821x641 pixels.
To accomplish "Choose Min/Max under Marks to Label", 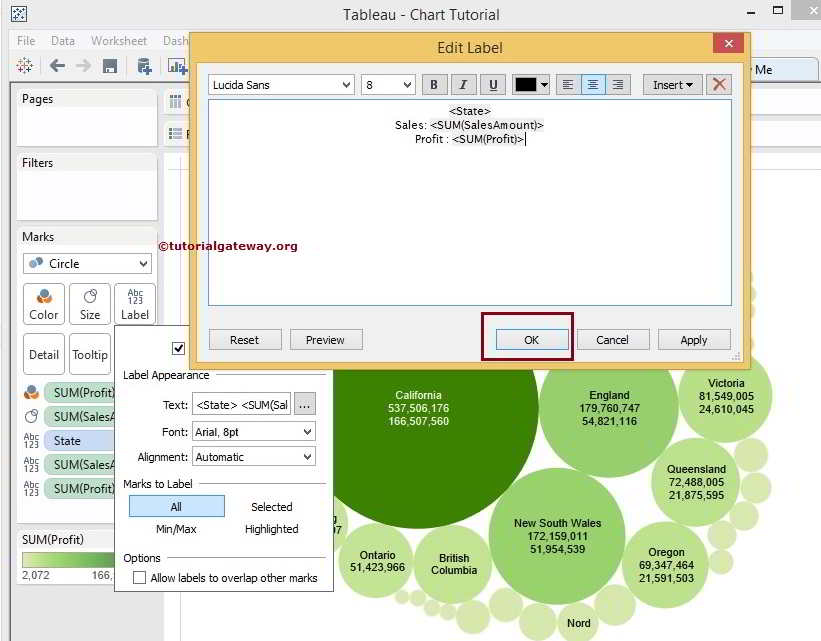I will (x=176, y=529).
